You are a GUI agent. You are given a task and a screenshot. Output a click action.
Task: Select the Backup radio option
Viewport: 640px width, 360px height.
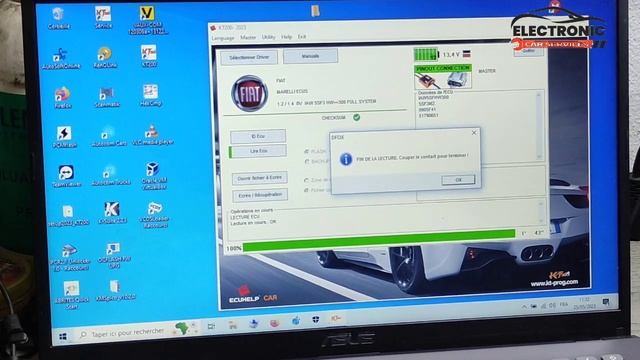(307, 162)
